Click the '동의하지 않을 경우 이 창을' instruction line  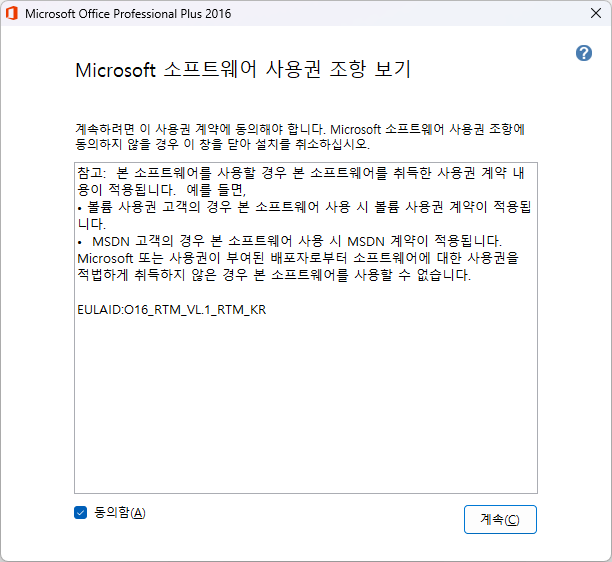222,144
